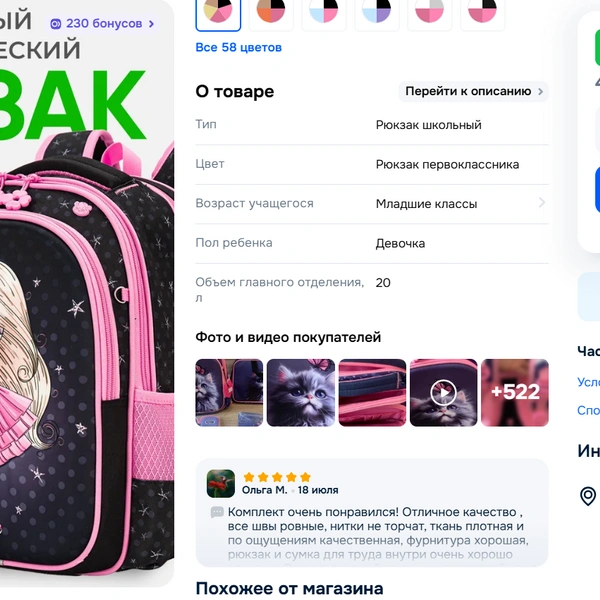This screenshot has width=600, height=600.
Task: Open the Все 58 цветов link
Action: (238, 47)
